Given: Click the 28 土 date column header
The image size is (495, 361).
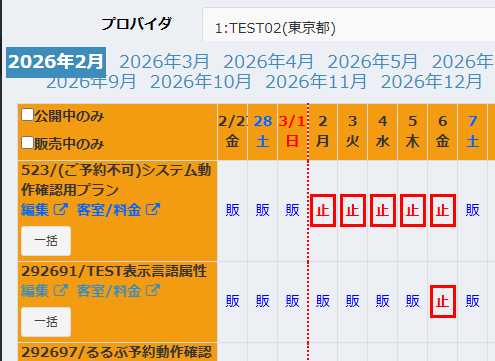Looking at the screenshot, I should (x=263, y=132).
